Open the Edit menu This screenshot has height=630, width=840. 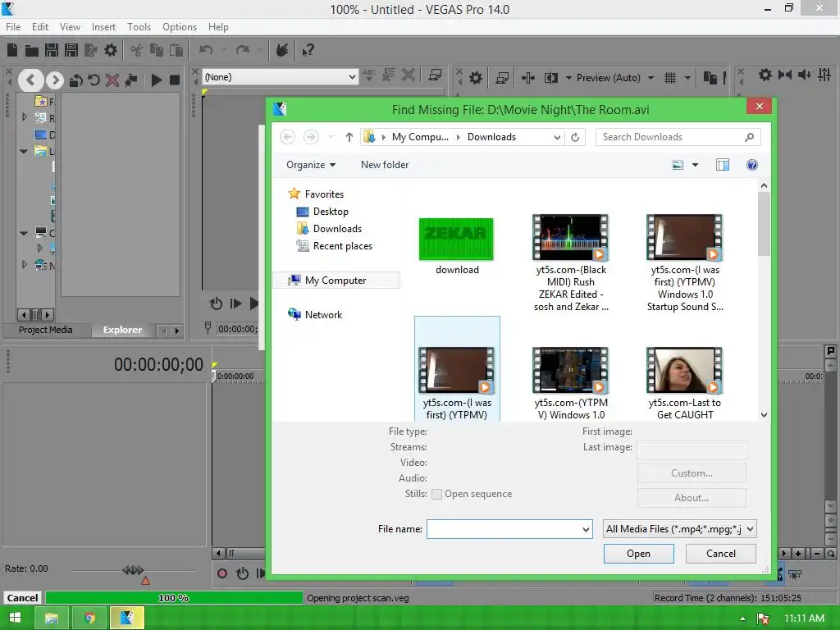pyautogui.click(x=39, y=27)
